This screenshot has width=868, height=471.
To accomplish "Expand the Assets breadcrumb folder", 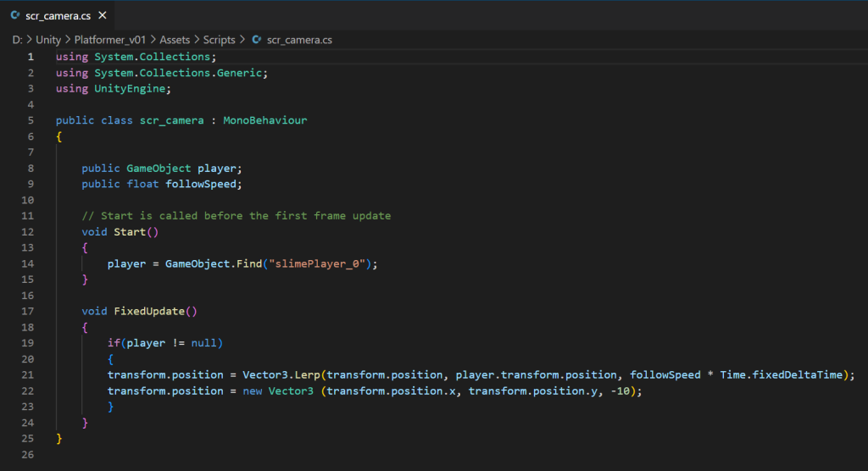I will click(x=177, y=40).
